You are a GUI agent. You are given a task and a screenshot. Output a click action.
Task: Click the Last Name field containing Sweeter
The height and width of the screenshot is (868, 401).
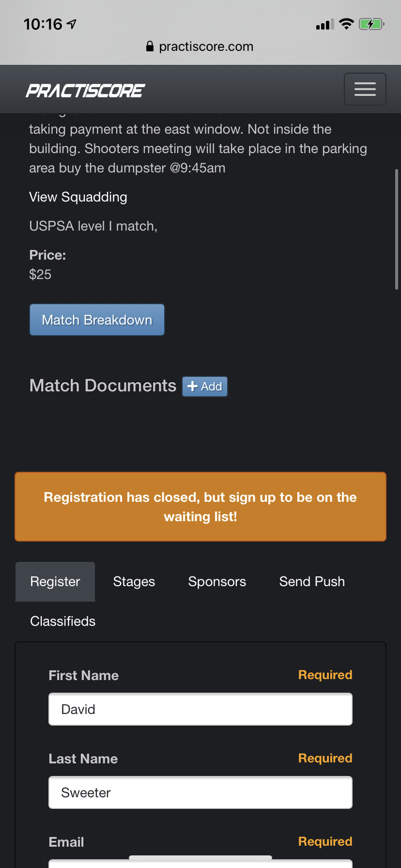coord(200,792)
